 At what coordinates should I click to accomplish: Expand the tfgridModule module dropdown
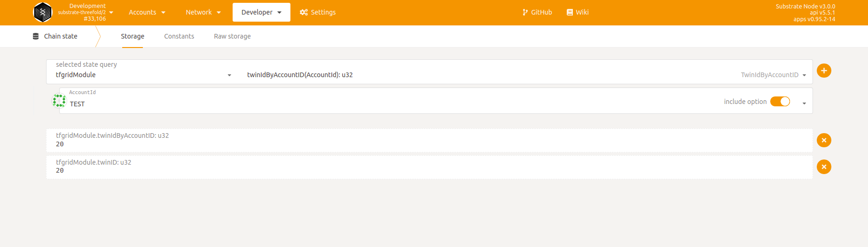144,75
